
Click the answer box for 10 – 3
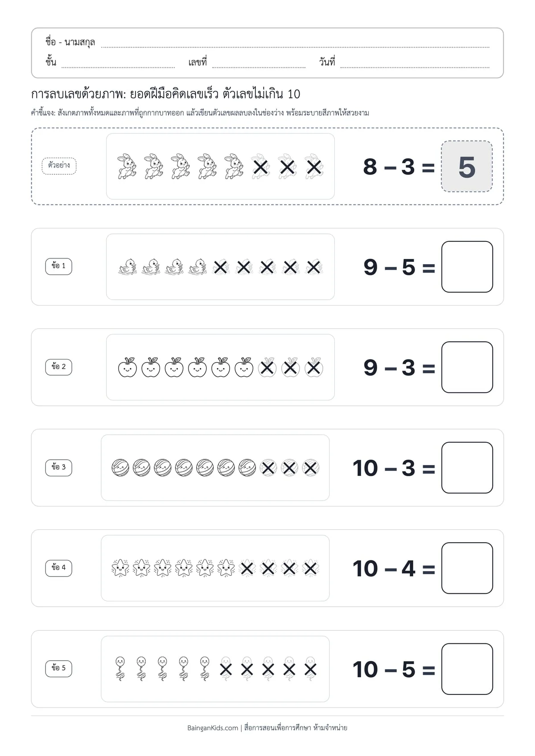coord(467,468)
